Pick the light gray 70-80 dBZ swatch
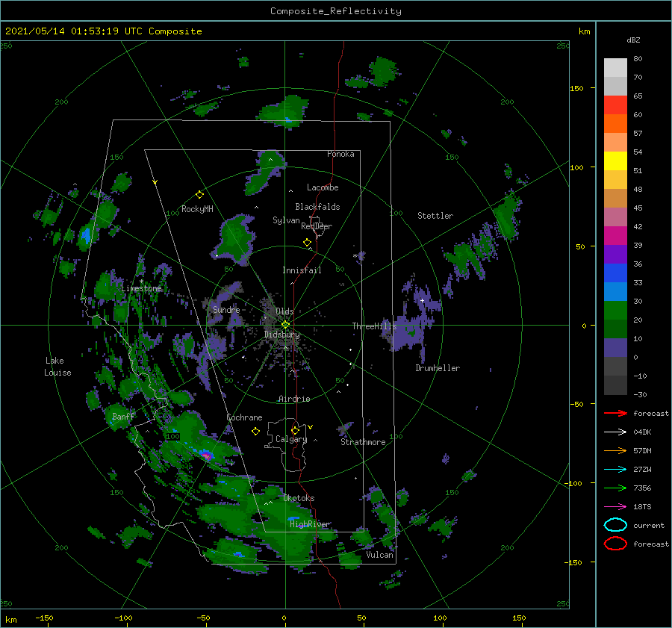This screenshot has width=672, height=628. (x=615, y=68)
